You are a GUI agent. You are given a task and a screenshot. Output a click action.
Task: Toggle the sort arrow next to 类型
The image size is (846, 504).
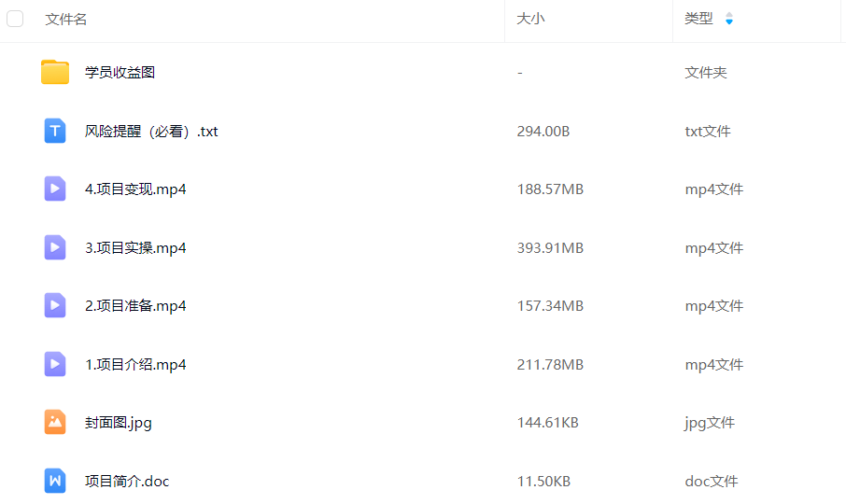click(729, 19)
